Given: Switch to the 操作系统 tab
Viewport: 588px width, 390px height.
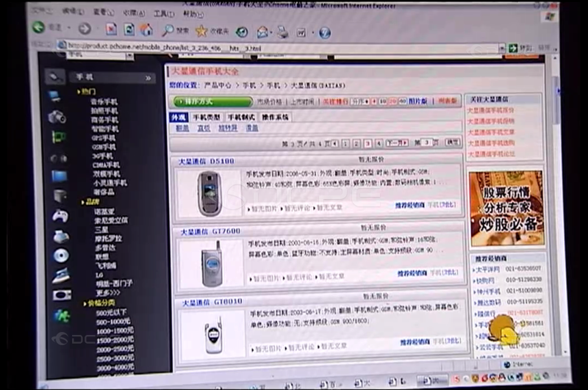Looking at the screenshot, I should click(275, 118).
